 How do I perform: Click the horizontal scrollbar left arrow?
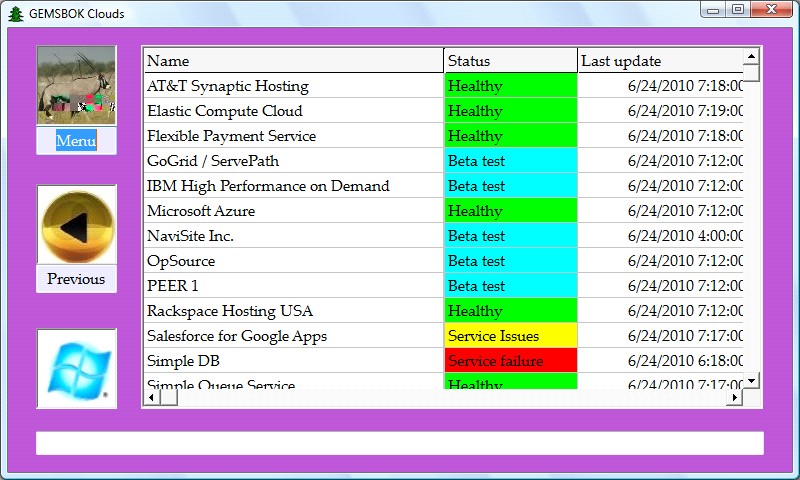point(151,398)
